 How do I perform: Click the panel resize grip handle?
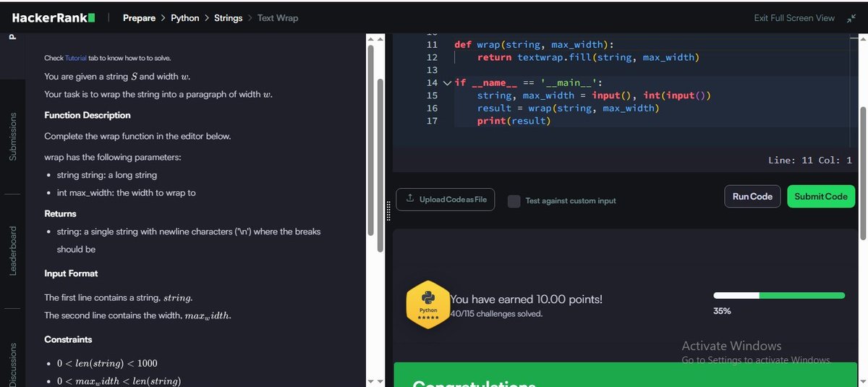click(388, 210)
